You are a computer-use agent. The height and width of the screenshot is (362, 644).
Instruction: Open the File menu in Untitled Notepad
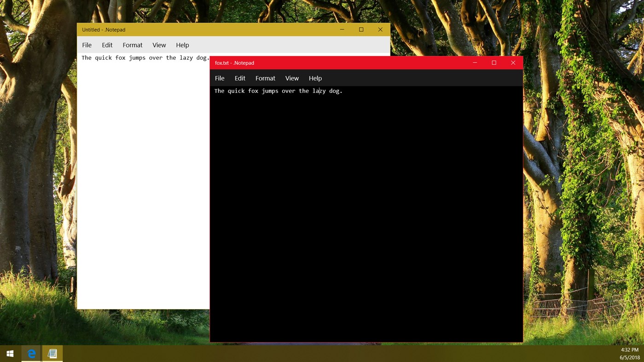point(87,45)
